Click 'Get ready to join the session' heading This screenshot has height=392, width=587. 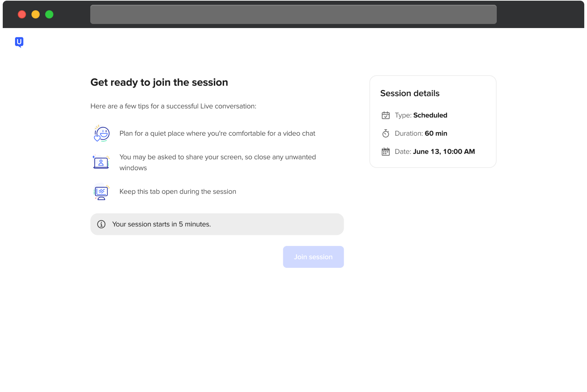pos(159,82)
